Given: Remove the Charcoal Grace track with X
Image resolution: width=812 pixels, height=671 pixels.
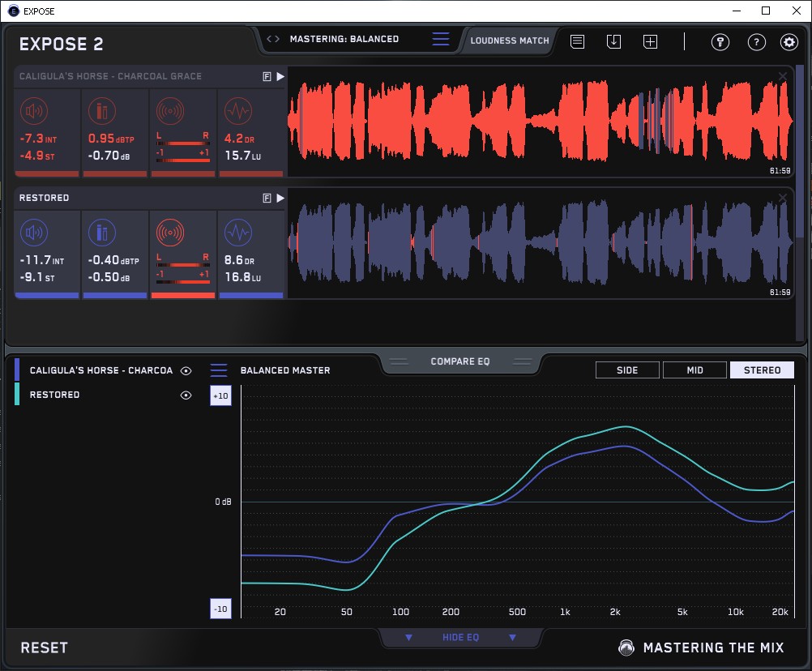Looking at the screenshot, I should tap(783, 76).
